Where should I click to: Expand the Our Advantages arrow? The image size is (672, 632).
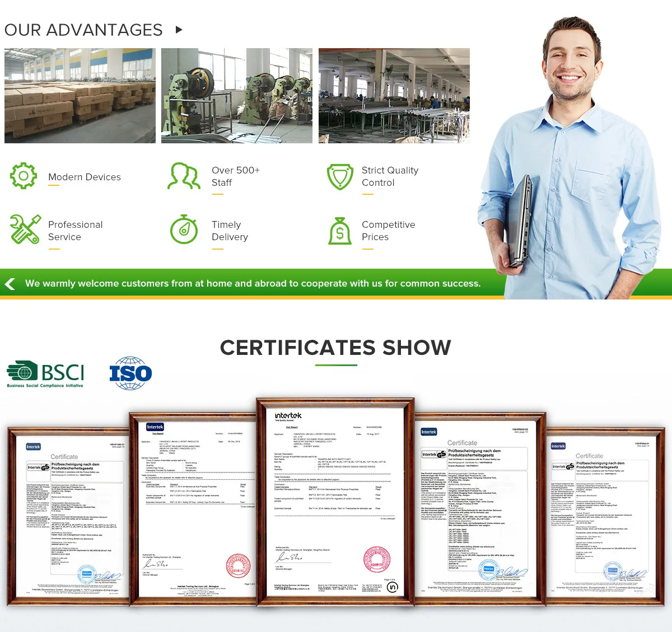(179, 30)
